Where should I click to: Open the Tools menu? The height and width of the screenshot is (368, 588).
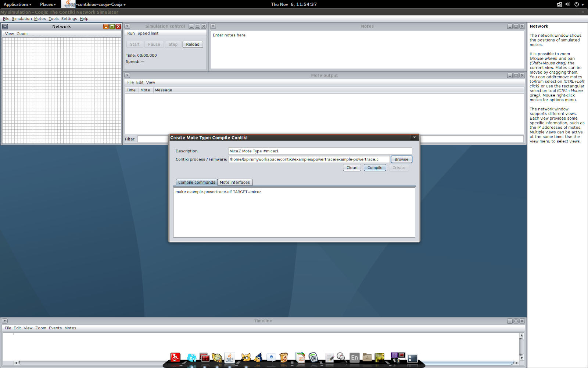click(54, 19)
